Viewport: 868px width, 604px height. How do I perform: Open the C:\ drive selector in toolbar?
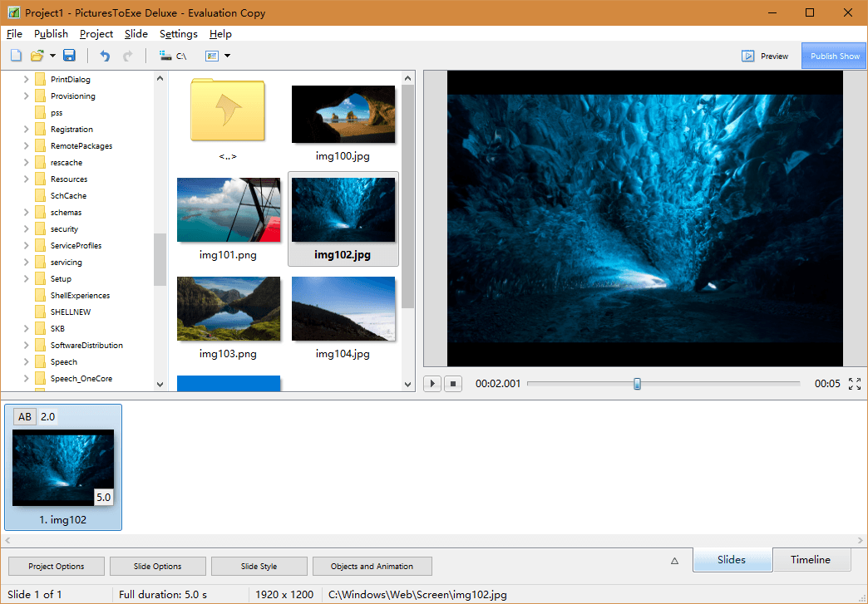tap(173, 55)
